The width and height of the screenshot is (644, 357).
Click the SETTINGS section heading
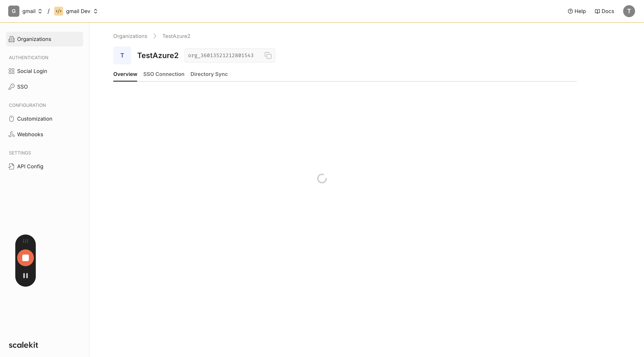(x=20, y=153)
